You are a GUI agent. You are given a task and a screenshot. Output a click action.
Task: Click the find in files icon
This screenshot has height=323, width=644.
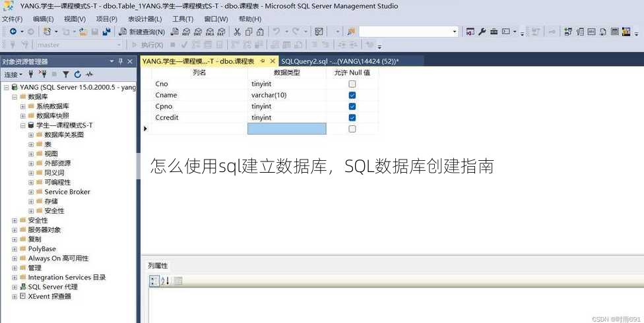coord(351,32)
